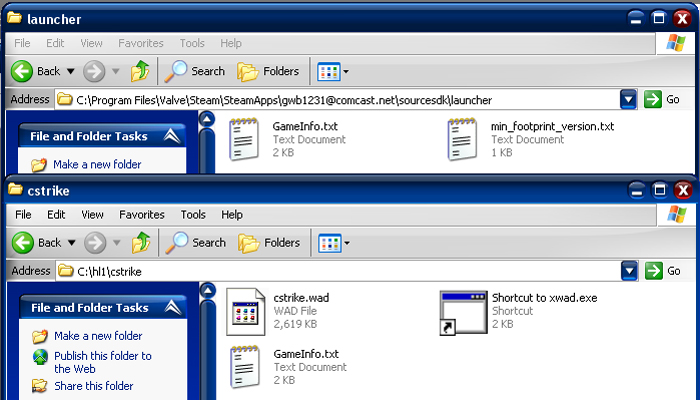
Task: Click the C:\hl1\cstrike address field
Action: 340,270
